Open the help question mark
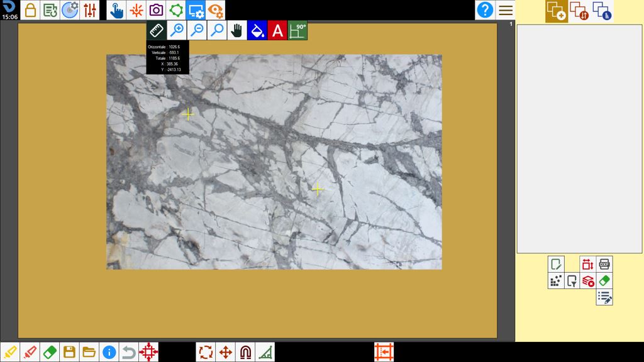Viewport: 644px width, 362px height. coord(485,10)
